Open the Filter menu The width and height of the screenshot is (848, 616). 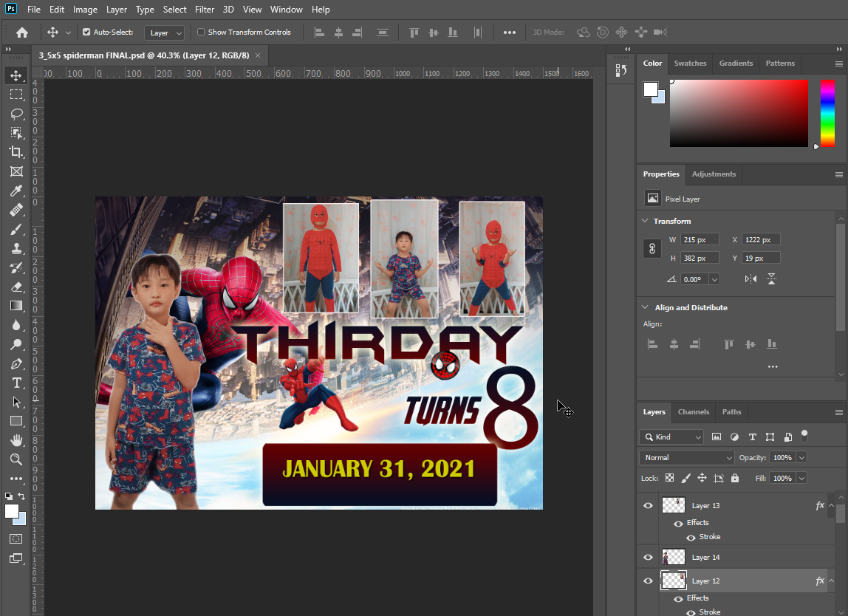coord(205,9)
